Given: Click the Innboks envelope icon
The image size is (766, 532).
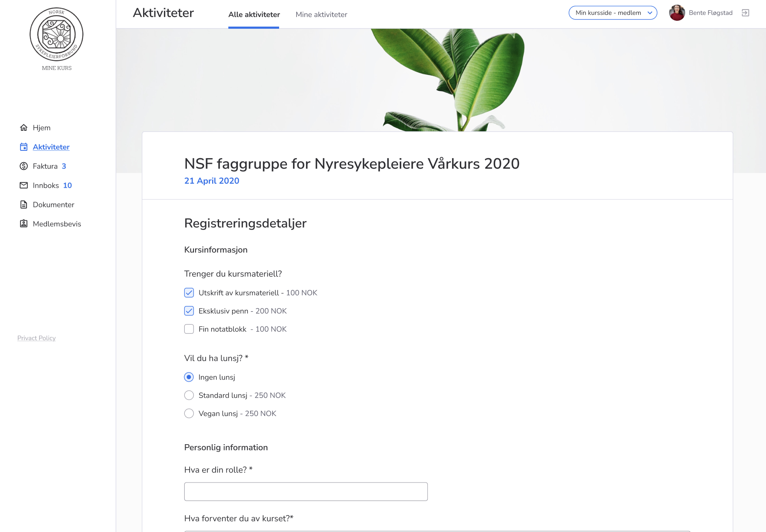Looking at the screenshot, I should [24, 185].
